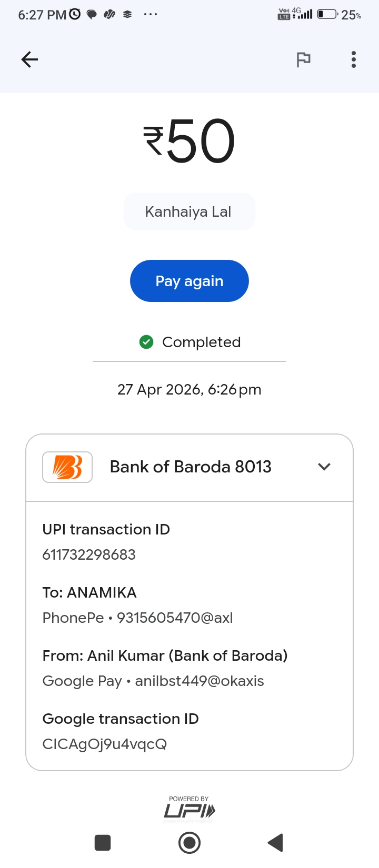Tap the sender address anilbst449@okaxis
The width and height of the screenshot is (379, 868).
[x=200, y=681]
